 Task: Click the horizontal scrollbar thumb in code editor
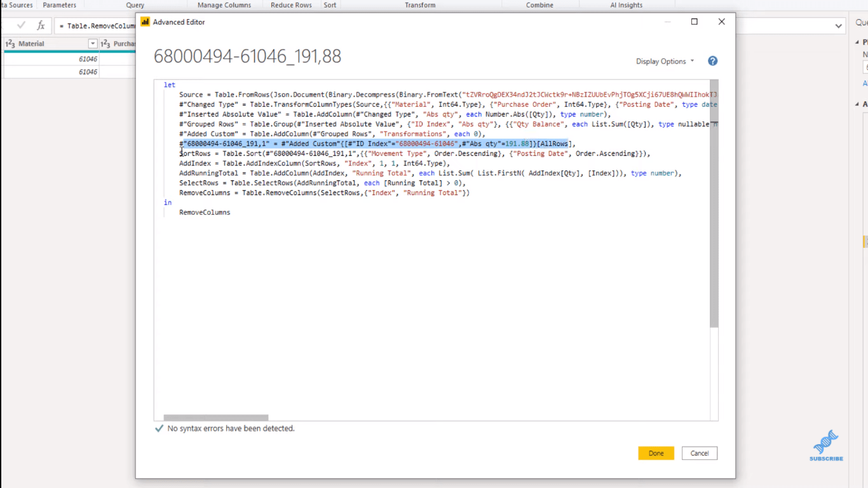(216, 417)
